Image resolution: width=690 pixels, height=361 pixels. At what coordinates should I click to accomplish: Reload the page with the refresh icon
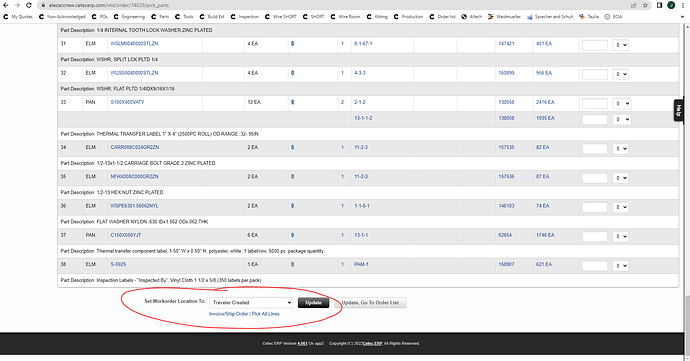(x=29, y=5)
